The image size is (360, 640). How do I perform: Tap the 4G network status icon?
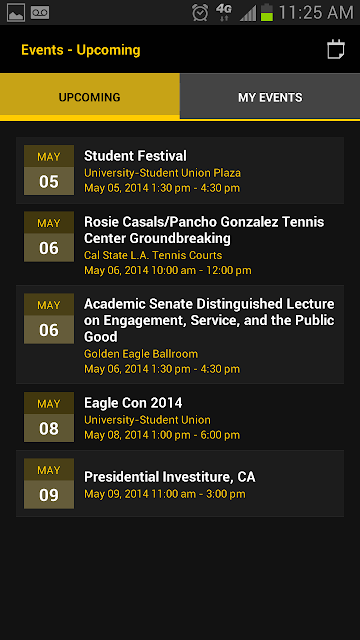pyautogui.click(x=224, y=12)
